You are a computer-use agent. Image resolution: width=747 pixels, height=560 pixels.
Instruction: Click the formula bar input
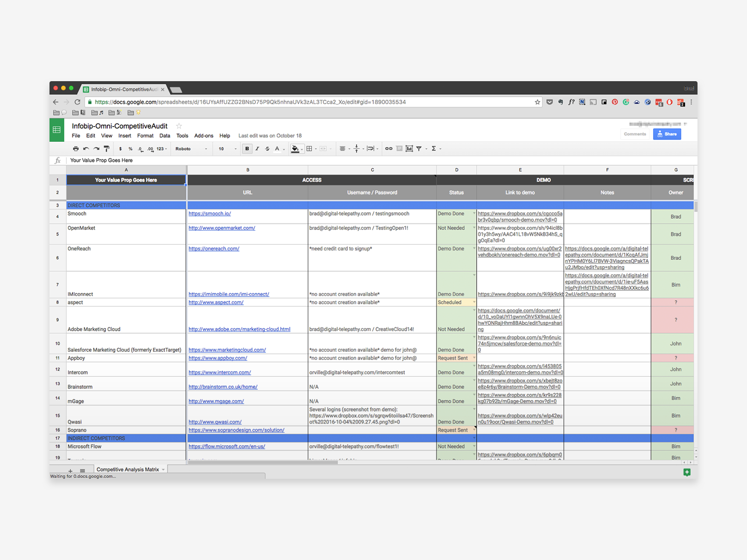coord(381,160)
